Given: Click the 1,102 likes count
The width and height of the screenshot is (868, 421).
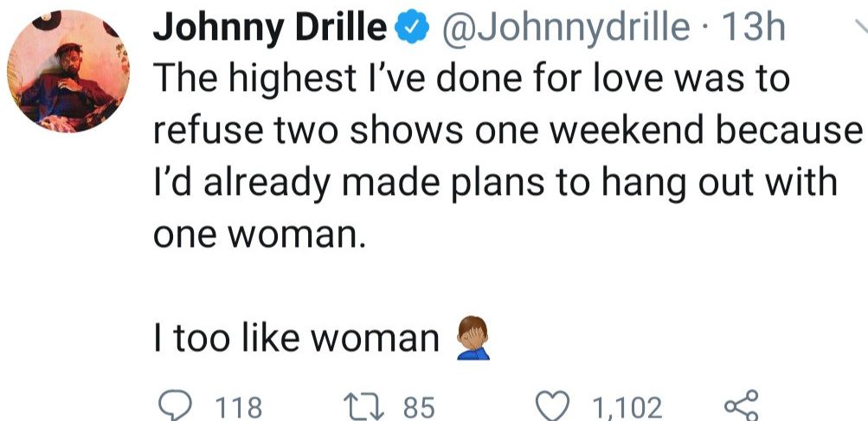Looking at the screenshot, I should click(x=627, y=406).
